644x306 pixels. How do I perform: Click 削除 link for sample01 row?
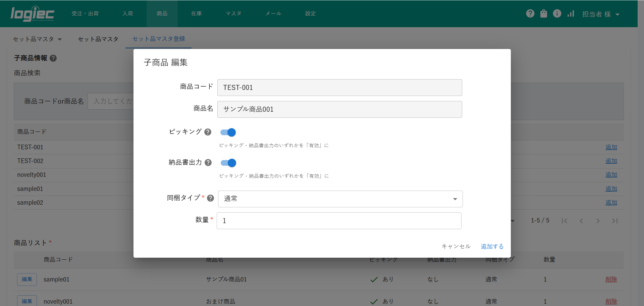pos(611,279)
